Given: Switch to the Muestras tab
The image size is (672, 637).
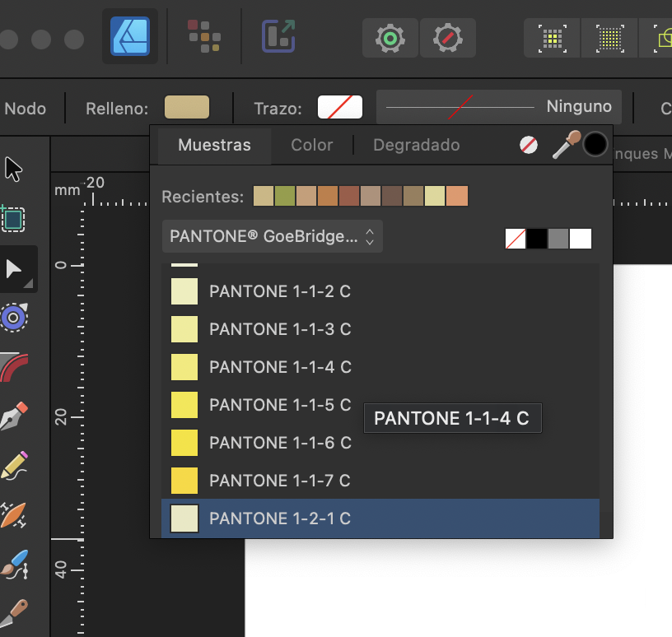Looking at the screenshot, I should (214, 145).
